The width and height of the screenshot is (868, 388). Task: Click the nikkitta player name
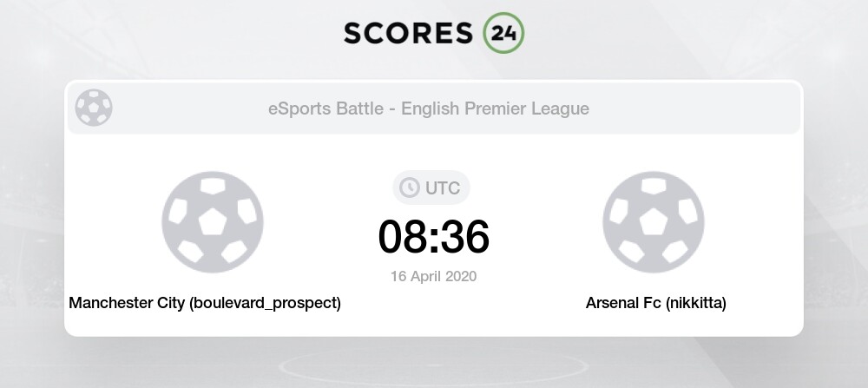pyautogui.click(x=696, y=303)
